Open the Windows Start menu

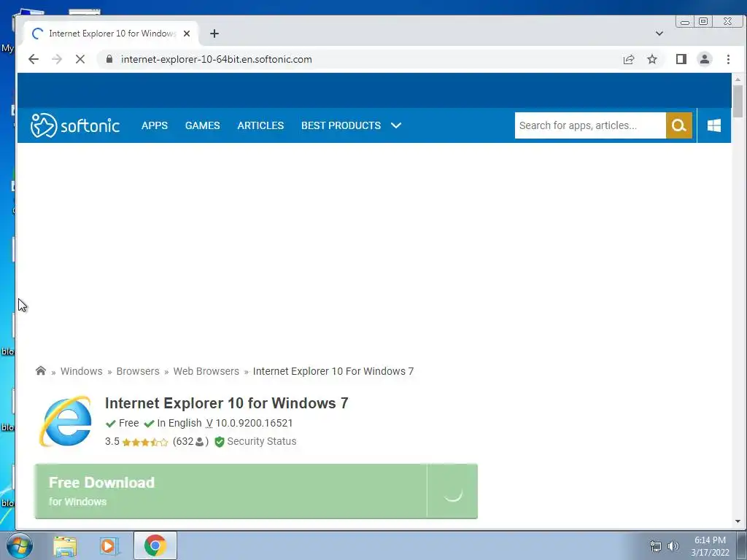pos(20,545)
